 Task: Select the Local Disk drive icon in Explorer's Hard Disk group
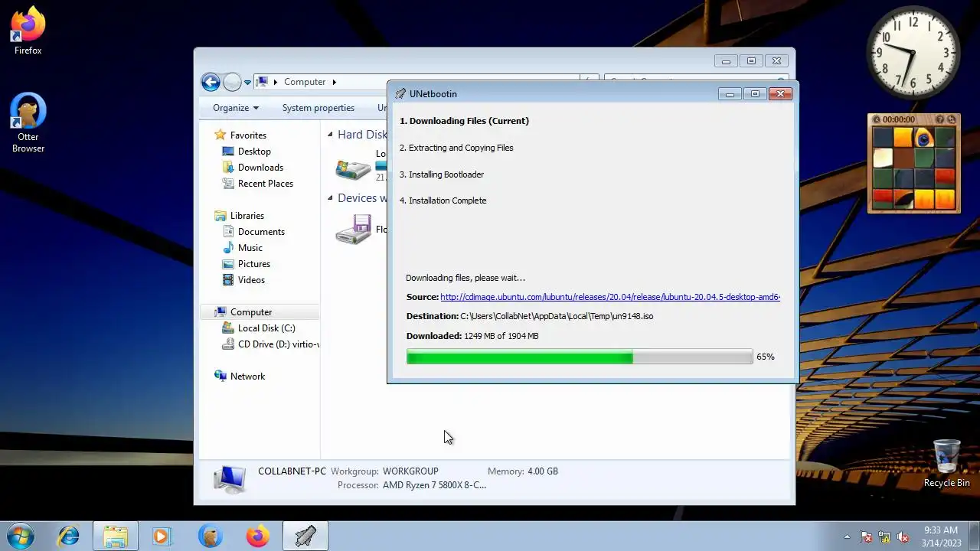coord(353,169)
